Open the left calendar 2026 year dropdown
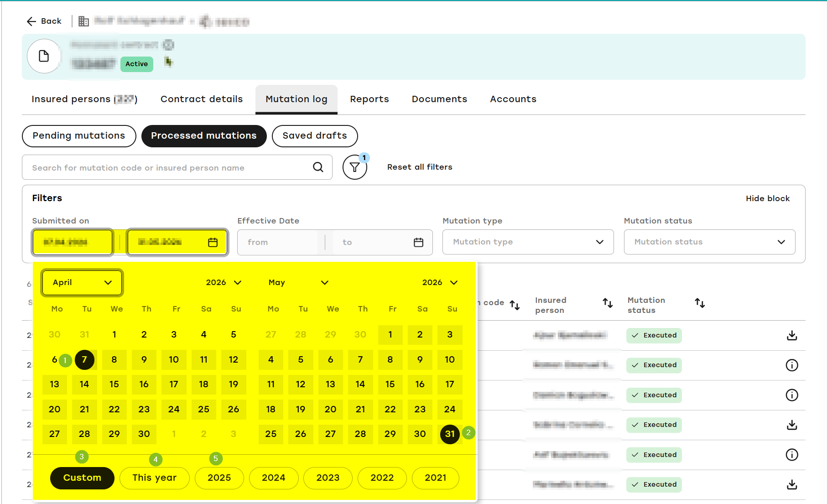Viewport: 827px width, 504px height. tap(224, 283)
